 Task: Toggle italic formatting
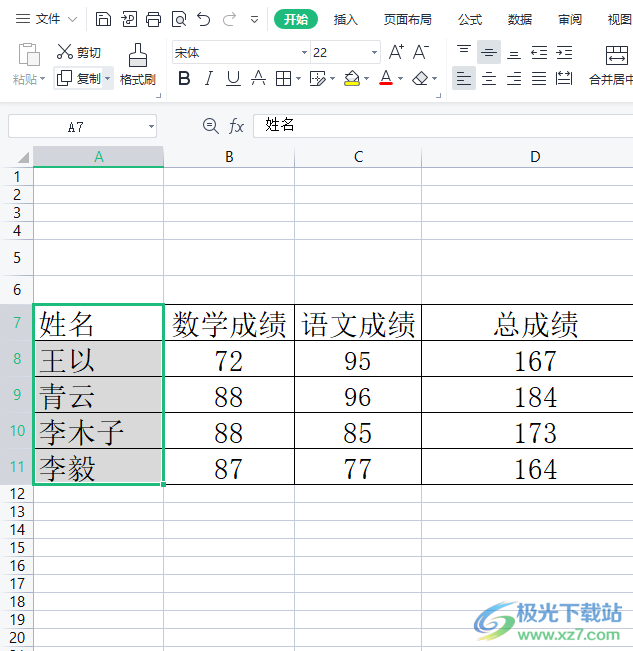[209, 78]
